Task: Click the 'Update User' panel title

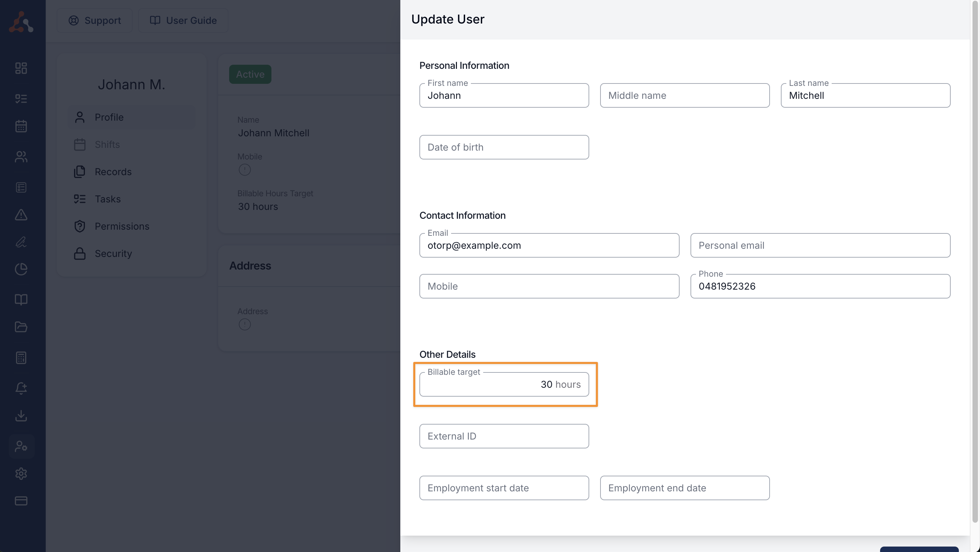Action: click(x=448, y=19)
